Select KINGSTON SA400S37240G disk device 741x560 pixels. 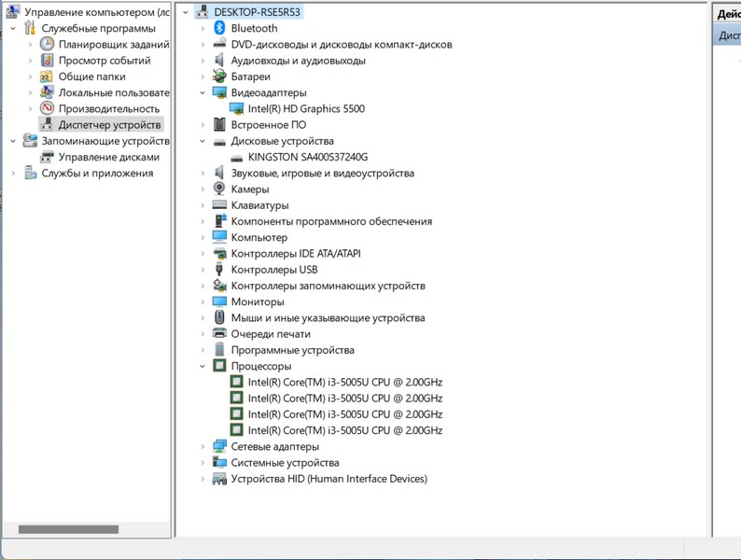pos(307,157)
